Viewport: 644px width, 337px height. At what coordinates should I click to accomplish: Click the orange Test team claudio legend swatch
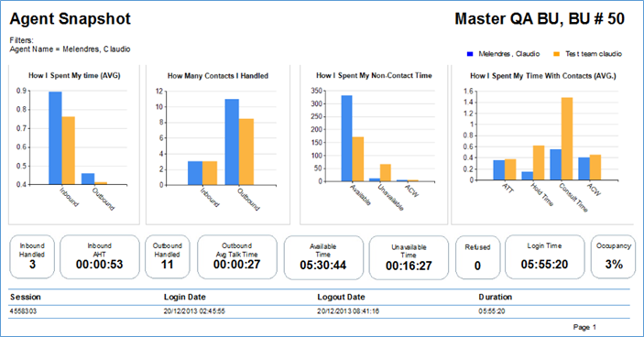[557, 54]
